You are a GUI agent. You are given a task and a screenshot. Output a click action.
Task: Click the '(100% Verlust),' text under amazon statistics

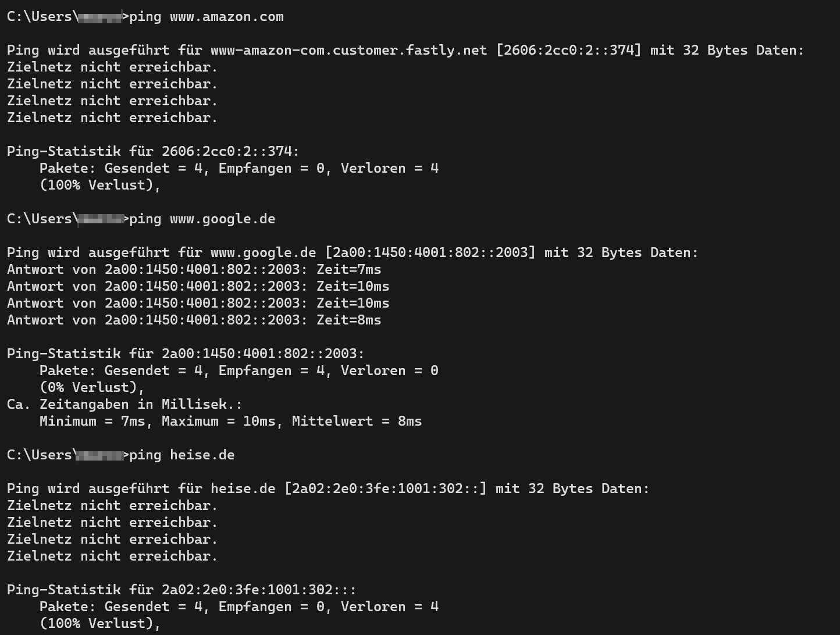coord(100,185)
